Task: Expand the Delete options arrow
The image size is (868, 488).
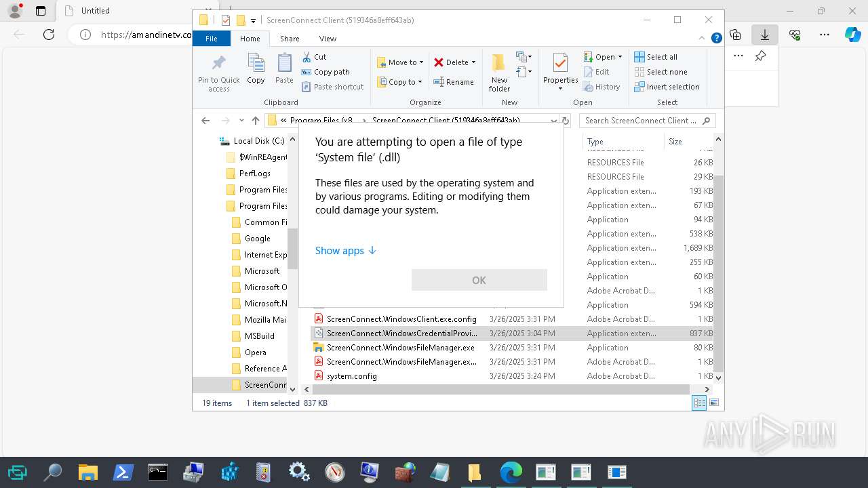Action: (x=473, y=62)
